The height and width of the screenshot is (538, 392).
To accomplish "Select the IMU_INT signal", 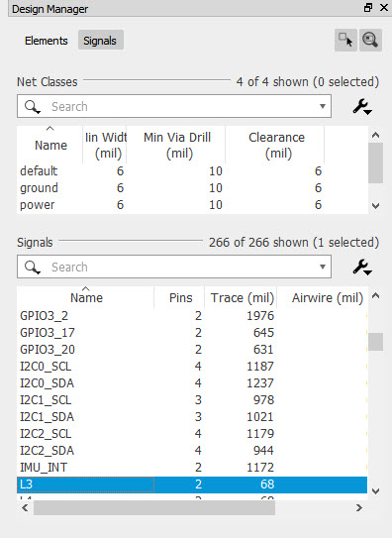I will (192, 468).
